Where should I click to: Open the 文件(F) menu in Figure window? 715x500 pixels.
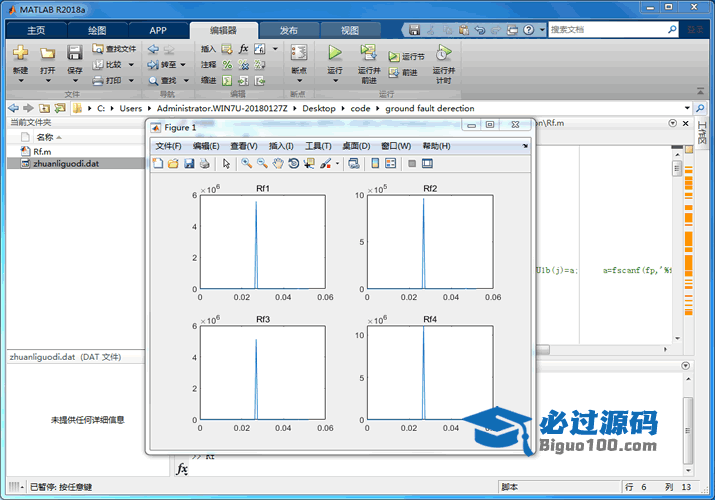168,146
